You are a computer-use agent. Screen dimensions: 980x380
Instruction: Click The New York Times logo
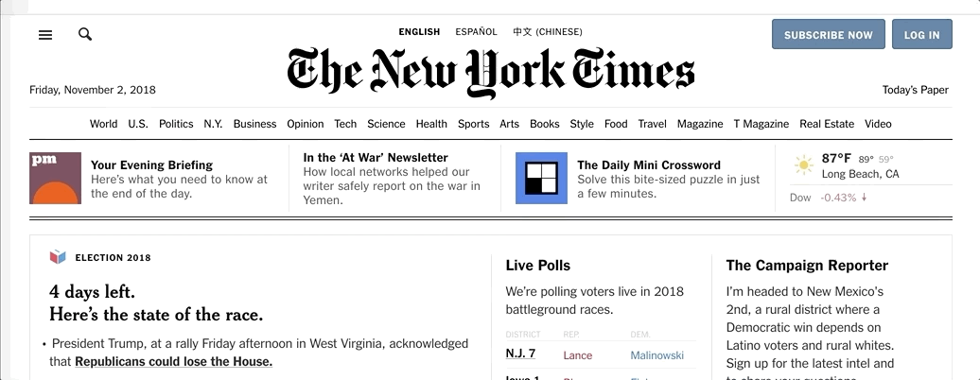(x=491, y=72)
